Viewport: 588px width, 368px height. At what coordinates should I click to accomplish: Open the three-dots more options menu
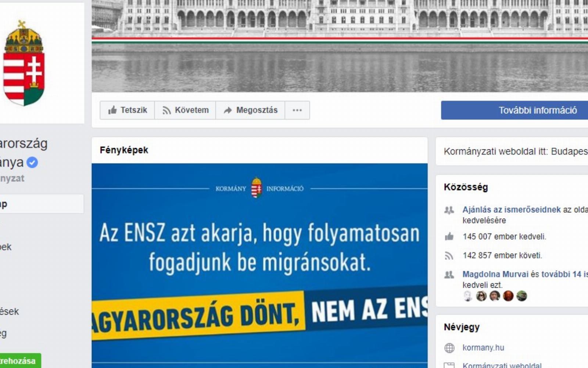tap(297, 110)
